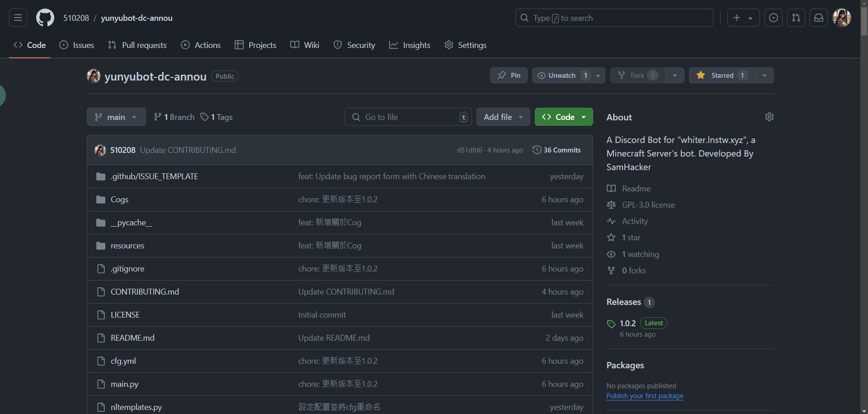Click Publish your first package link
The width and height of the screenshot is (868, 414).
[645, 396]
